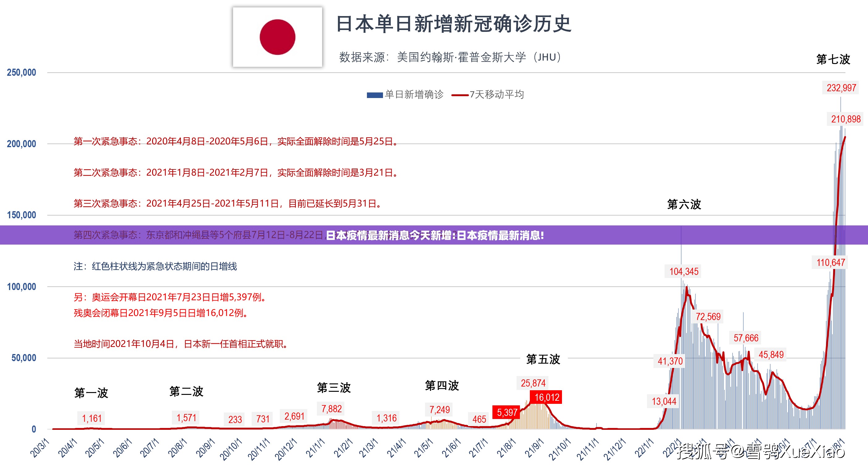Click the note 第一次紧急事态 line
The height and width of the screenshot is (470, 868).
(236, 141)
